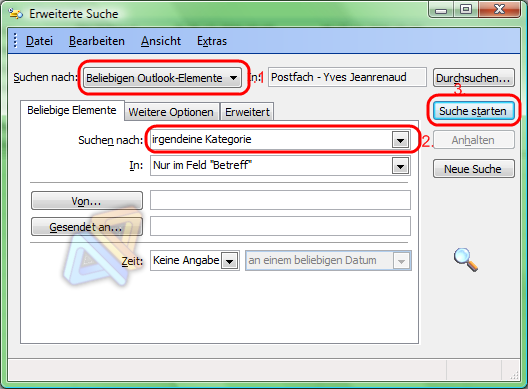Open the Datei menu
This screenshot has width=528, height=389.
coord(39,41)
